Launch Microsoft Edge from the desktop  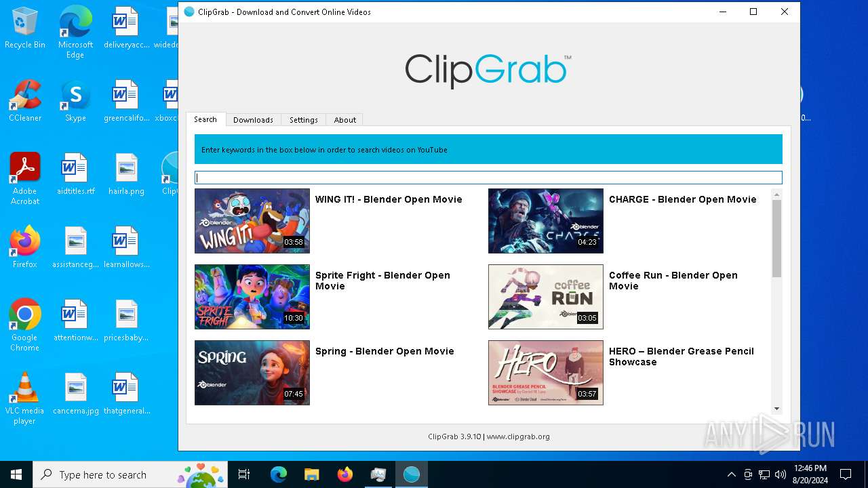75,32
